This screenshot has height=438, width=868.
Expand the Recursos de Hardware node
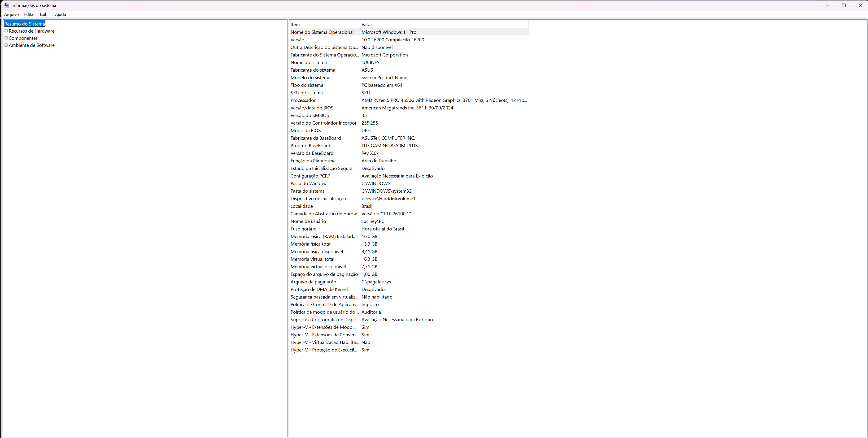[6, 31]
